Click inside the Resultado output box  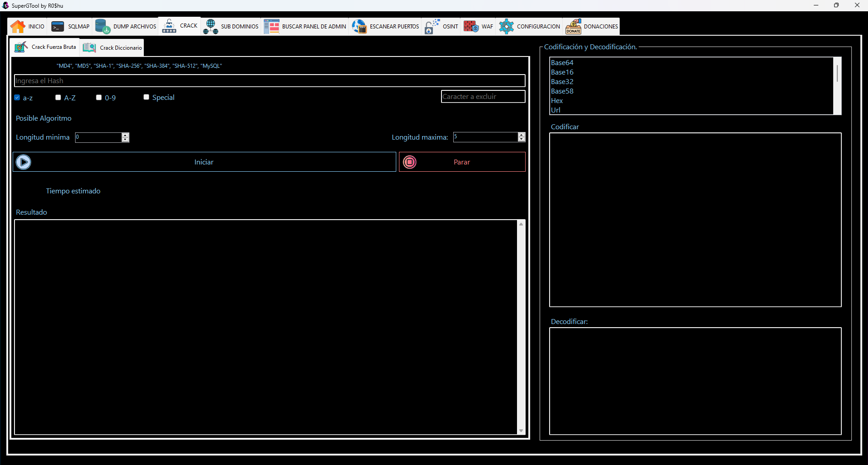[x=266, y=327]
